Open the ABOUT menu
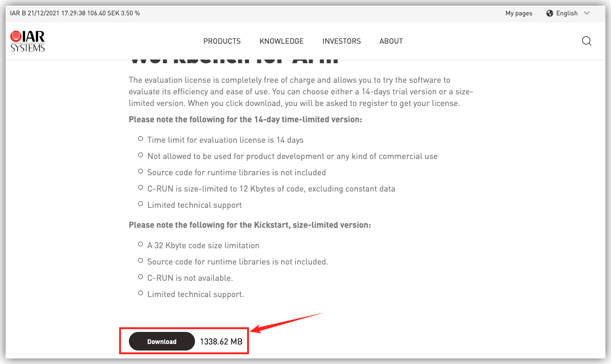611x364 pixels. (391, 41)
